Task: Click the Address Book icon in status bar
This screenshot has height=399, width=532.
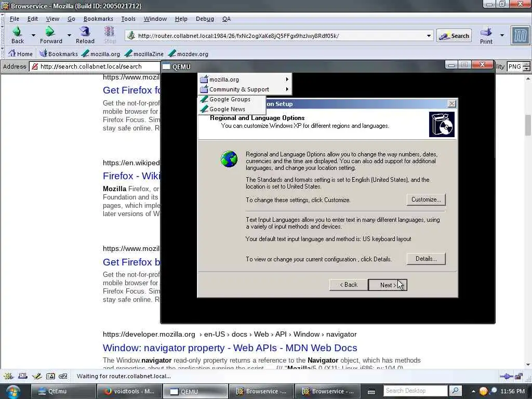Action: tap(50, 376)
